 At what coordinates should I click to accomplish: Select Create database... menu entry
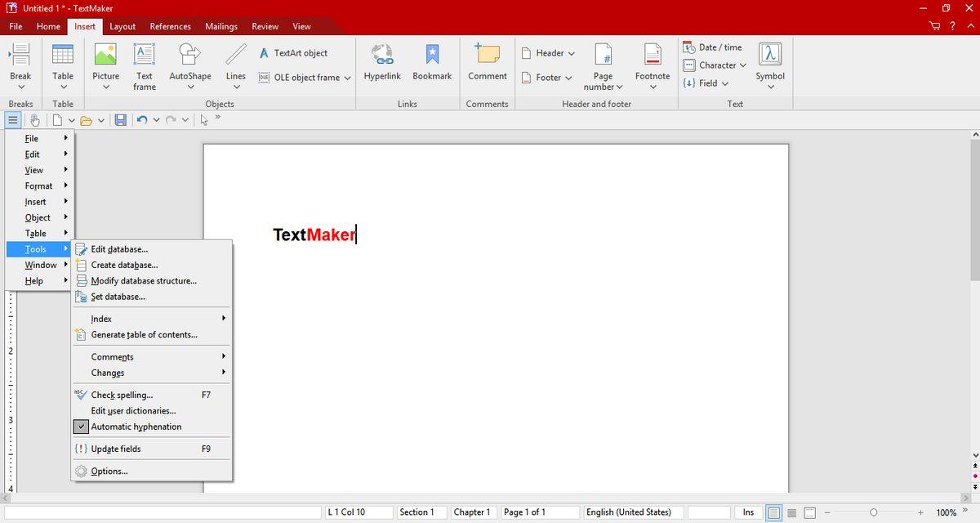click(x=152, y=265)
